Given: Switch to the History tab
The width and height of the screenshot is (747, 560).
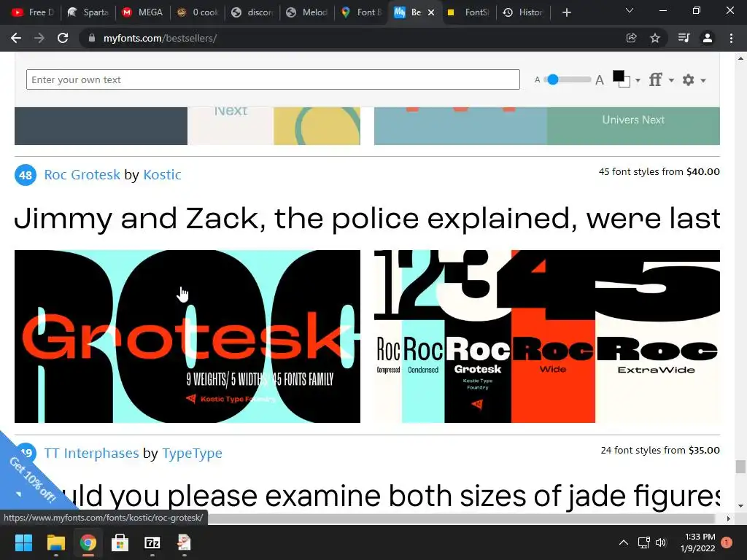Looking at the screenshot, I should 524,13.
